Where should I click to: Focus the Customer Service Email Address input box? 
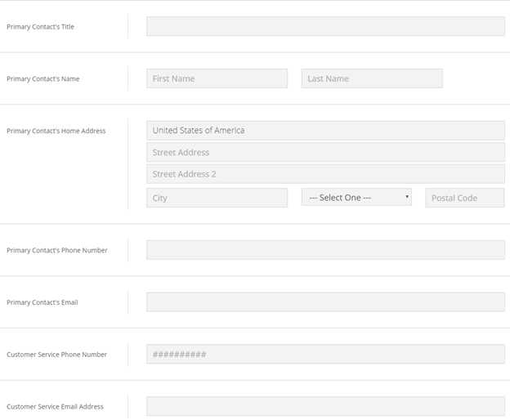pos(325,406)
